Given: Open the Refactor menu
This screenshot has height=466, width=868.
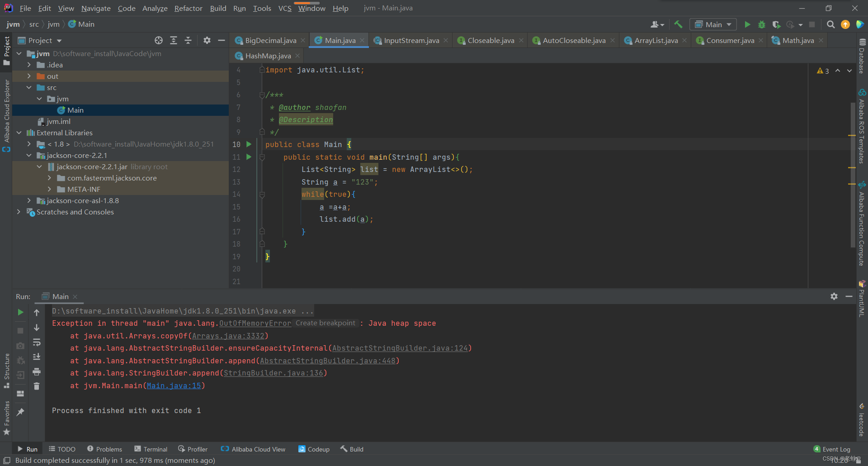Looking at the screenshot, I should (189, 8).
